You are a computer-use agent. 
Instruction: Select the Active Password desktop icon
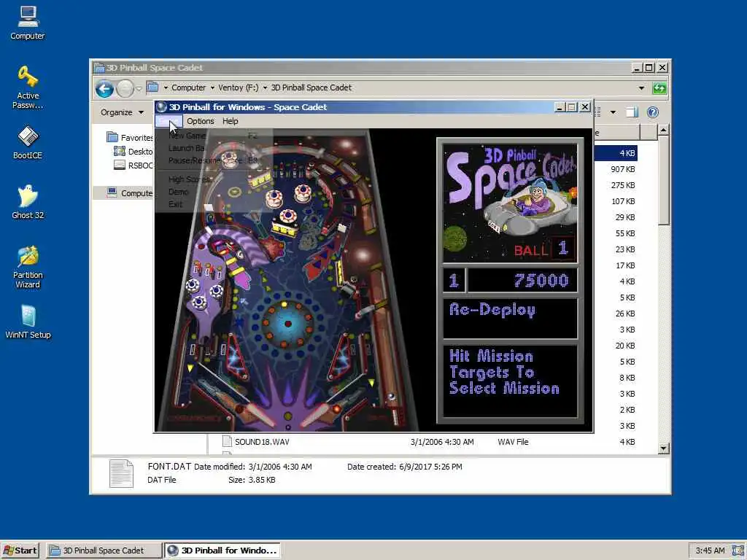(x=28, y=87)
